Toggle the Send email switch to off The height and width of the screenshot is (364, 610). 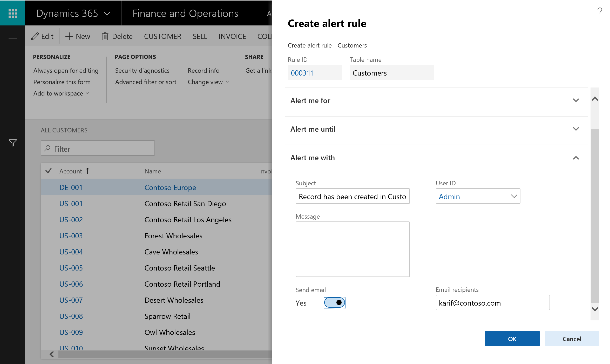pyautogui.click(x=335, y=303)
